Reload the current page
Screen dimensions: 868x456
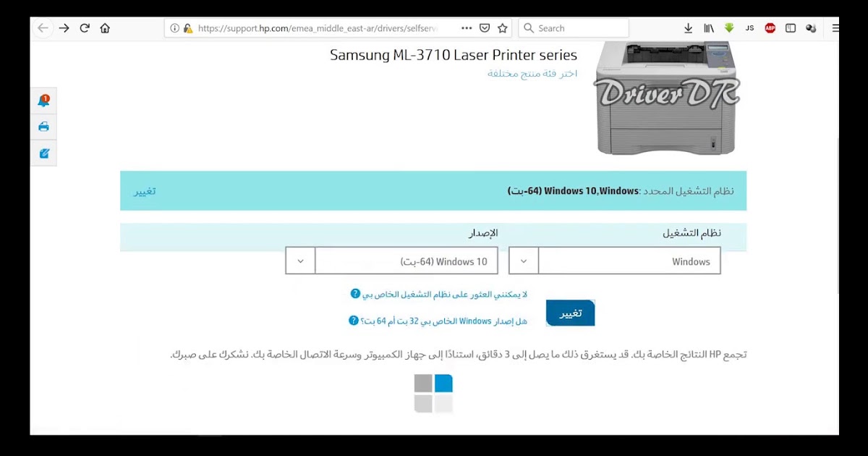point(85,28)
